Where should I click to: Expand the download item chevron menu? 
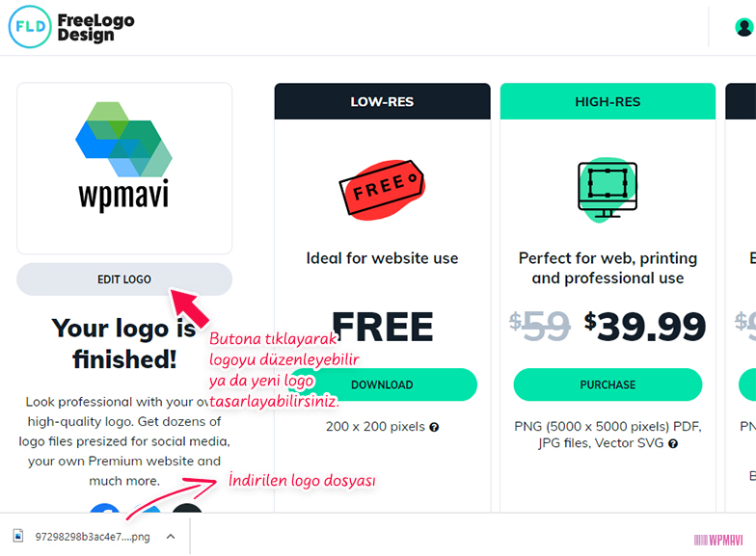(x=171, y=536)
